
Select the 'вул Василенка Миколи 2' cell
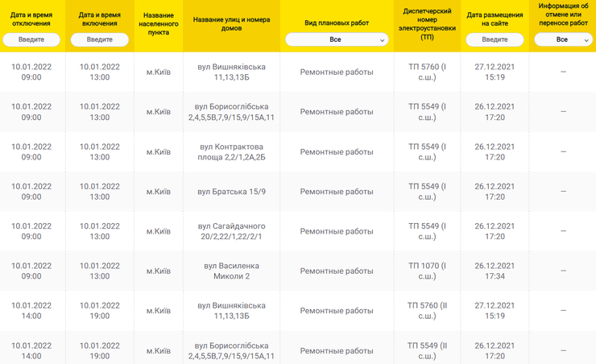click(231, 271)
